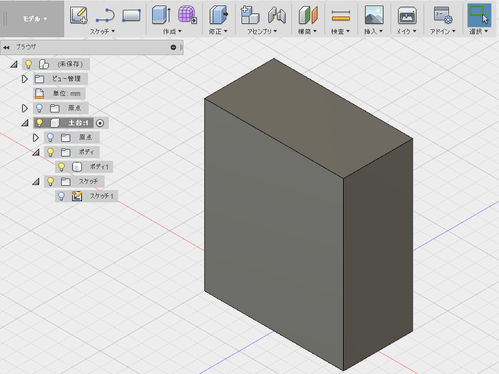Click the 単位: mm document units icon
Viewport: 499px width, 374px height.
click(39, 93)
